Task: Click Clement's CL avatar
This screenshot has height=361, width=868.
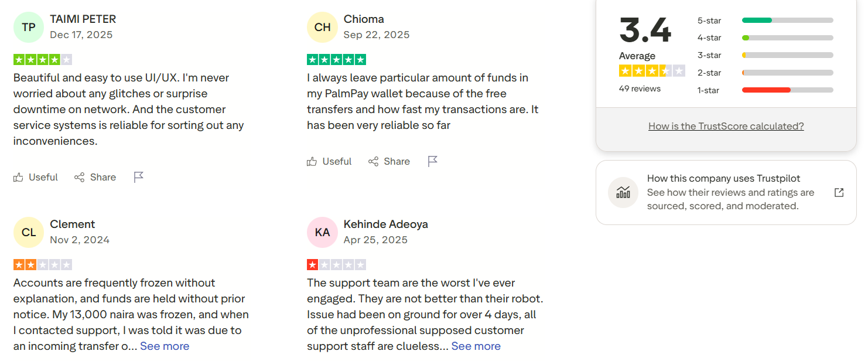Action: (29, 232)
